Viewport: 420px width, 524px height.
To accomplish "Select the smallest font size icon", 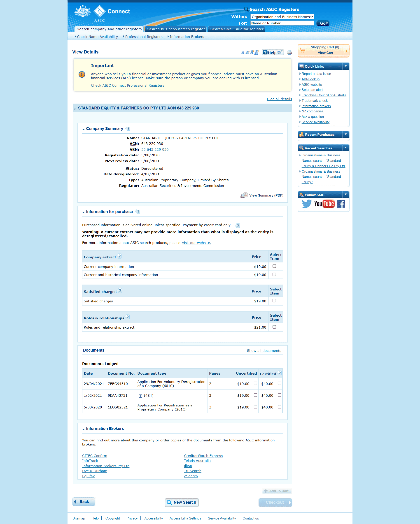I will pyautogui.click(x=242, y=53).
